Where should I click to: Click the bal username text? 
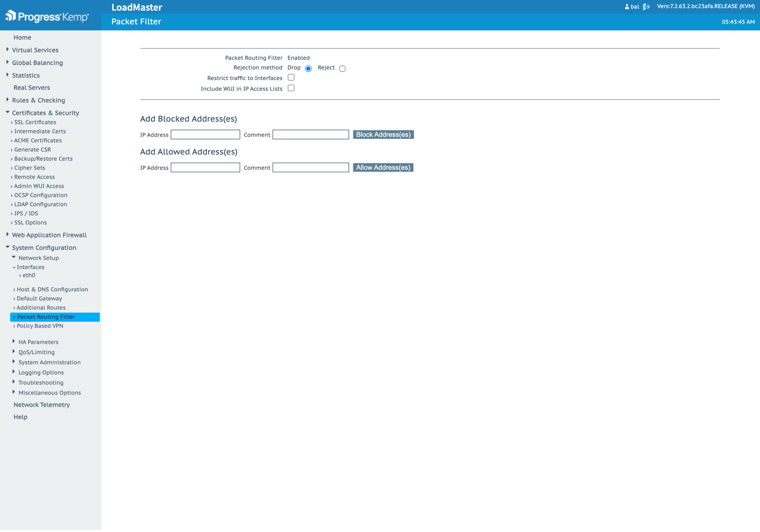pyautogui.click(x=635, y=7)
